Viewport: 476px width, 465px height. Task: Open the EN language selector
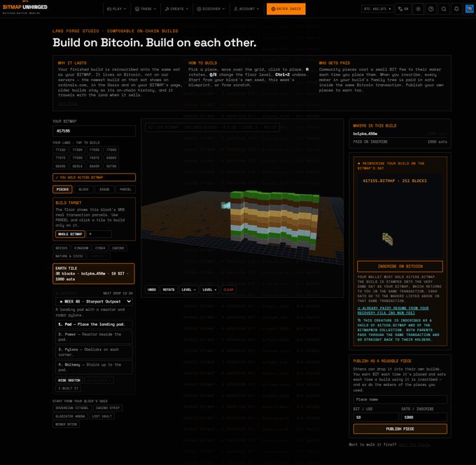click(x=403, y=9)
